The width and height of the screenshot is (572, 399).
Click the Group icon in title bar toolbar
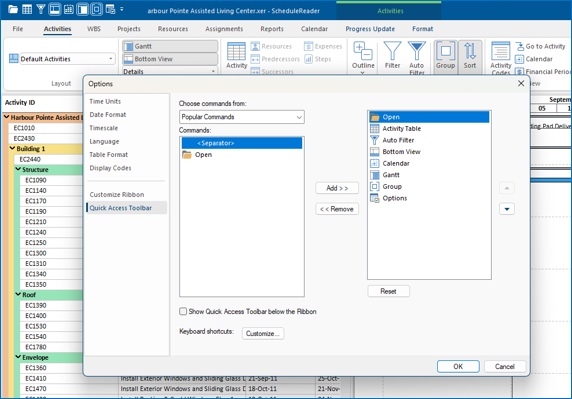coord(96,9)
